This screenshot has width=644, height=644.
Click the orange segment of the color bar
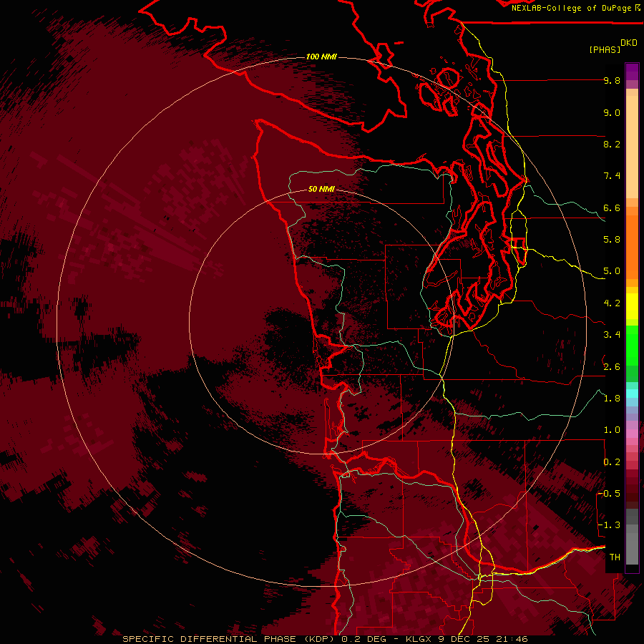(x=632, y=245)
